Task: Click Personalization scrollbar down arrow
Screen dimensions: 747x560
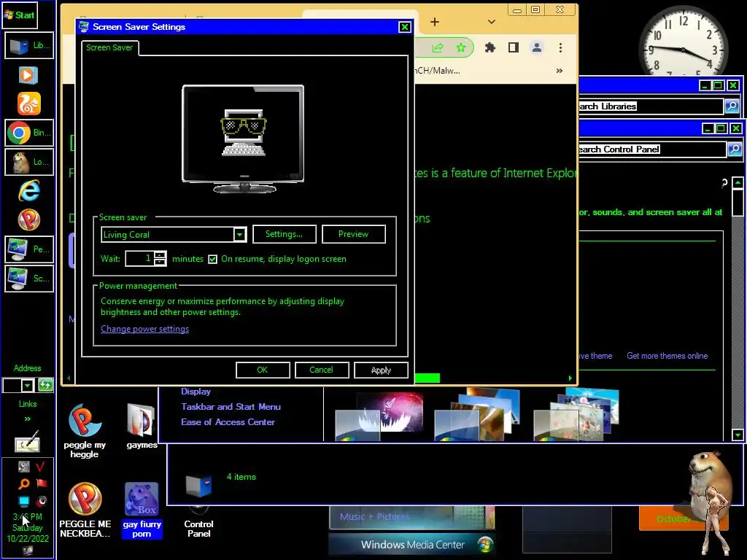Action: (738, 435)
